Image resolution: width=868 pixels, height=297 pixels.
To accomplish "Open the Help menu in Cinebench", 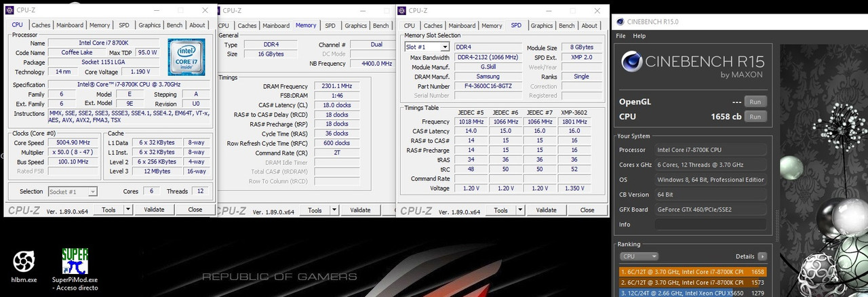I will click(x=639, y=36).
